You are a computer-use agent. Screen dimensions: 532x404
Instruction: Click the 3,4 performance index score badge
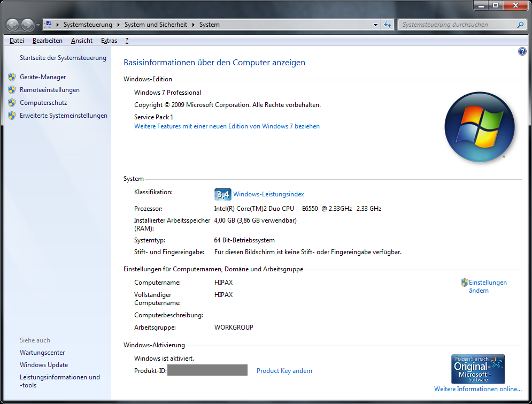(x=222, y=194)
